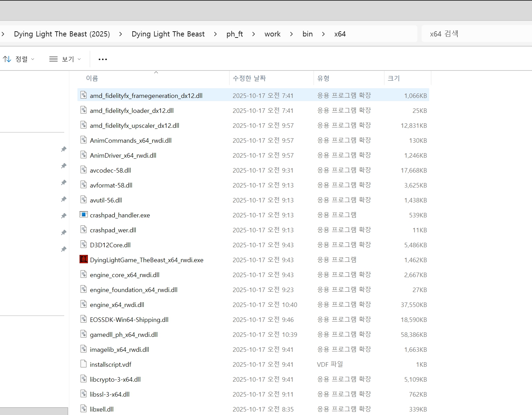The height and width of the screenshot is (415, 532).
Task: Click the 오전 8:35 modified date cell
Action: tap(263, 409)
